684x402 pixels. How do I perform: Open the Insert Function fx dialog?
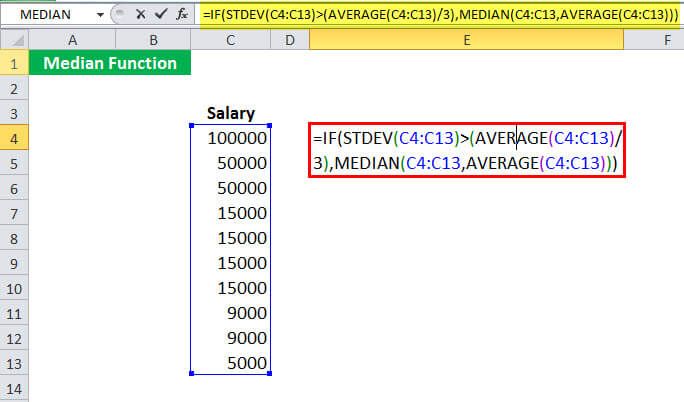182,14
